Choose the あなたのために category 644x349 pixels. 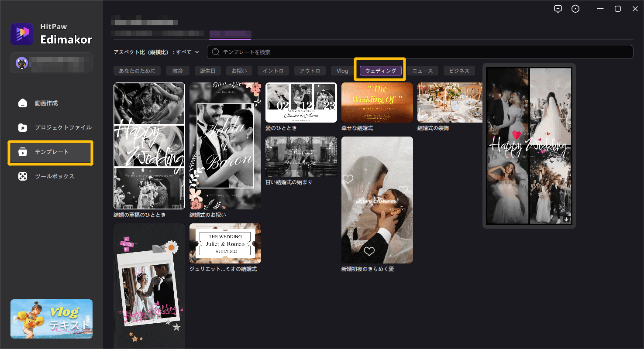137,71
